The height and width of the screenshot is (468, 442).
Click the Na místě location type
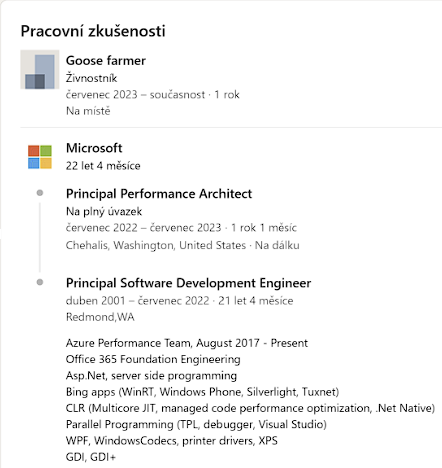tap(88, 111)
